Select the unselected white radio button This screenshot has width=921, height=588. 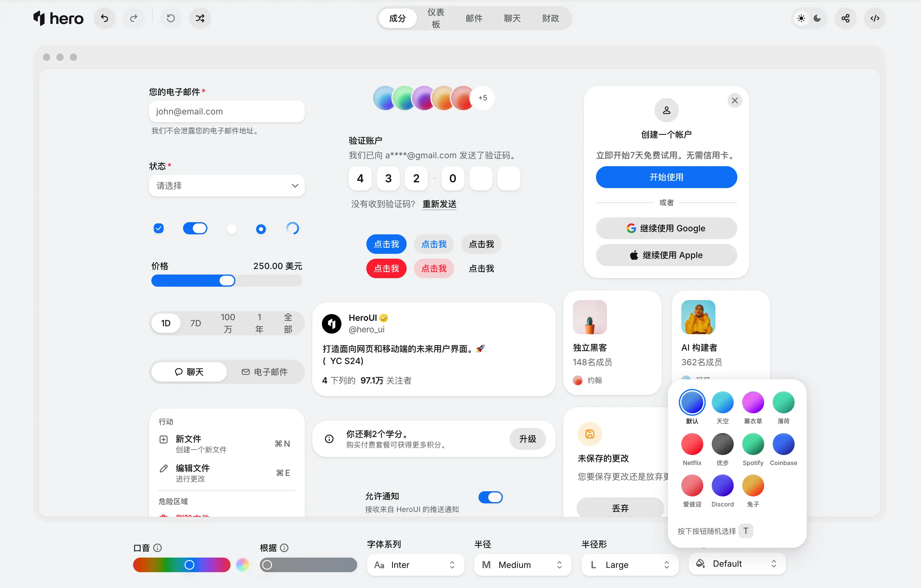(232, 229)
